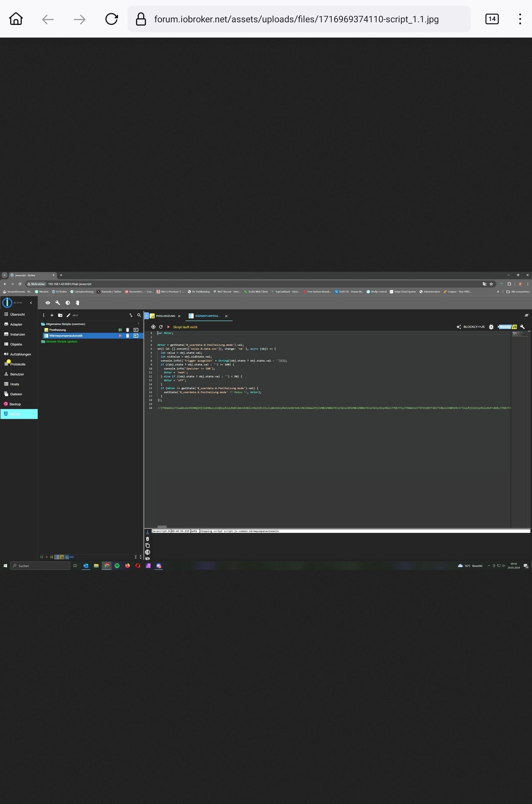
Task: Click the Windows Start button in the taskbar
Action: pos(5,566)
